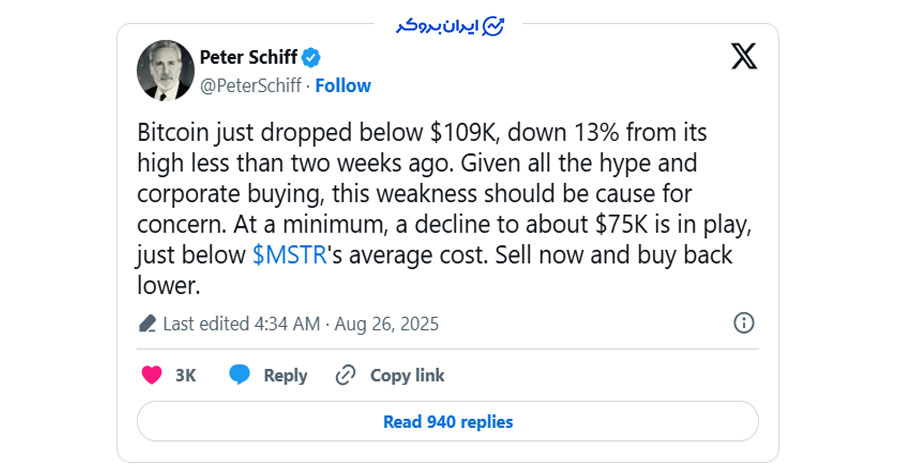Follow Peter Schiff

click(x=343, y=86)
